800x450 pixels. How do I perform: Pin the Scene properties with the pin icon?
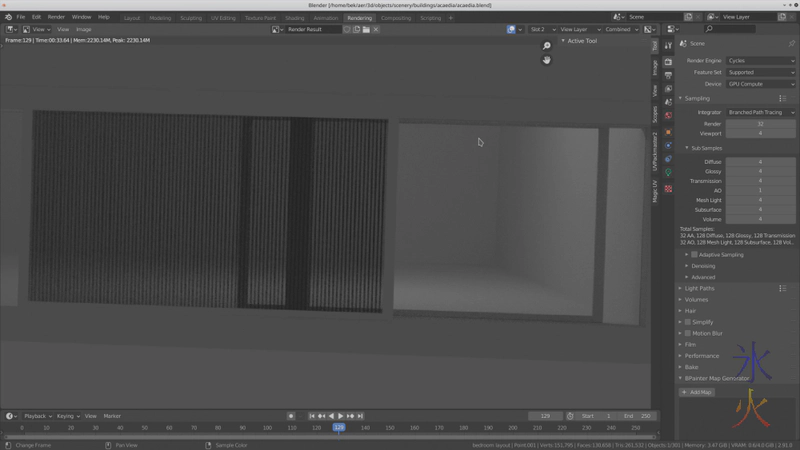(790, 43)
